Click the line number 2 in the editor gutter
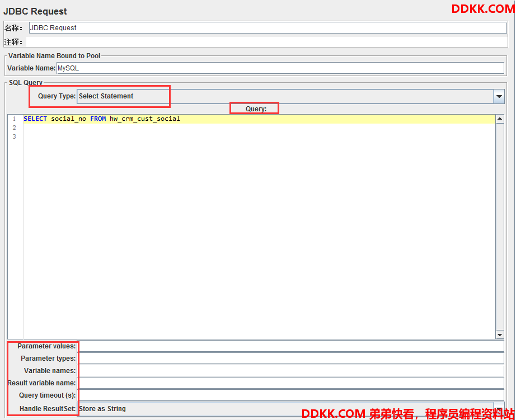 pyautogui.click(x=14, y=128)
